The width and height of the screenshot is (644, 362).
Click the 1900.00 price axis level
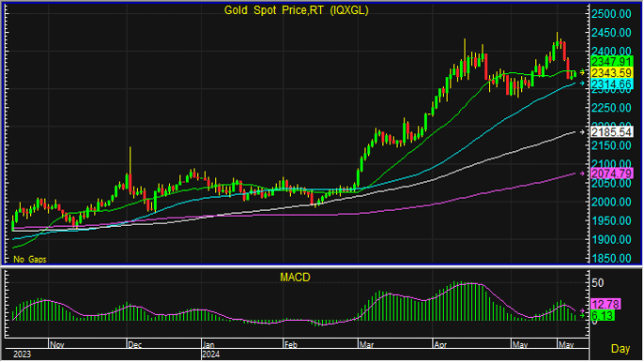tap(611, 239)
